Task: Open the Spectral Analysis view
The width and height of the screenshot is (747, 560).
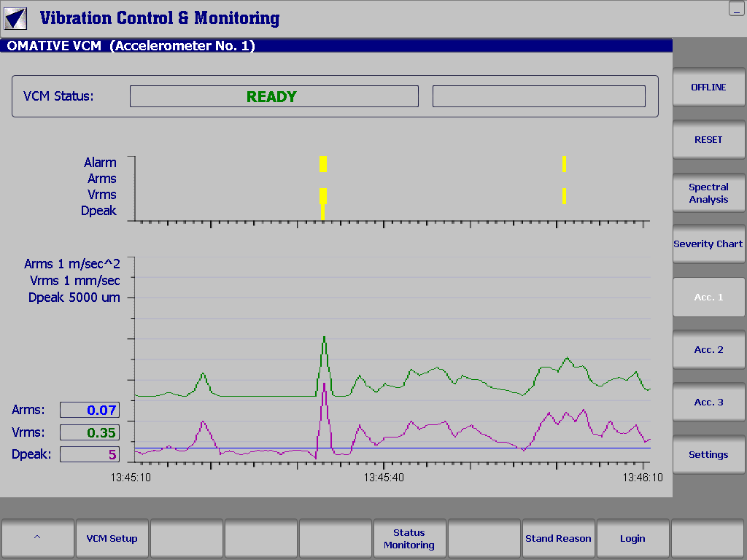Action: click(708, 192)
